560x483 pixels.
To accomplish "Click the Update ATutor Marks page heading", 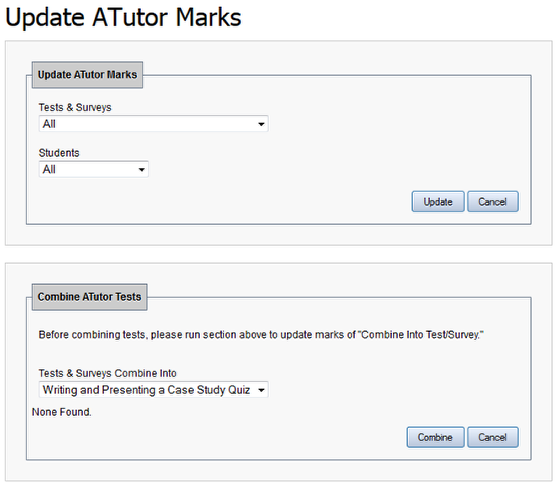I will pos(123,17).
